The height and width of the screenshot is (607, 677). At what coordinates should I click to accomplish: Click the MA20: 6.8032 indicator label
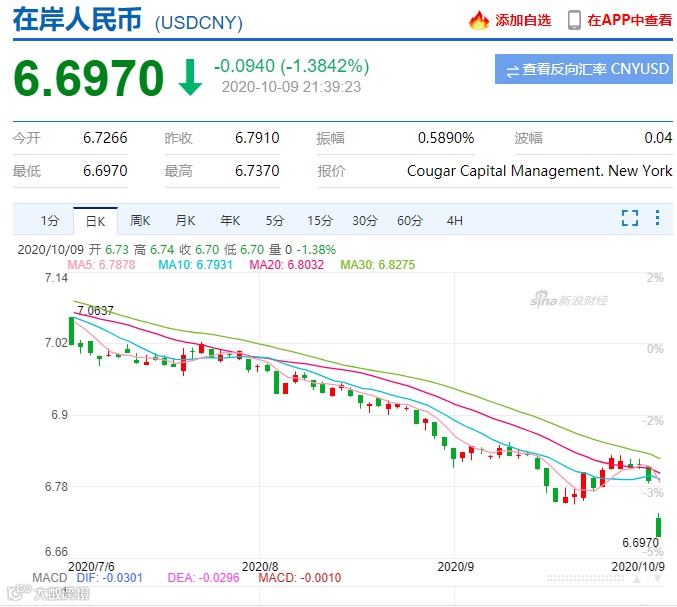coord(287,265)
